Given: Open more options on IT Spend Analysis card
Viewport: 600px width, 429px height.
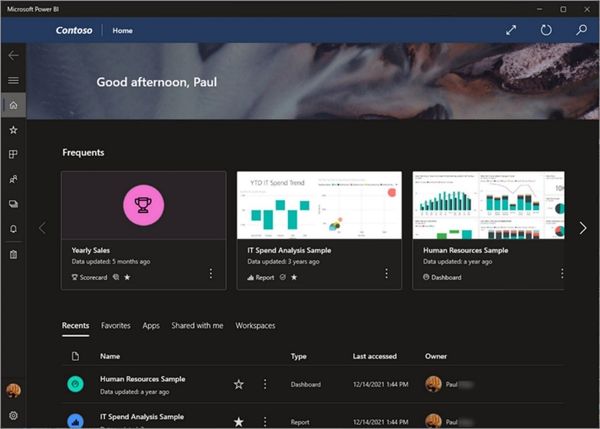Looking at the screenshot, I should [386, 273].
